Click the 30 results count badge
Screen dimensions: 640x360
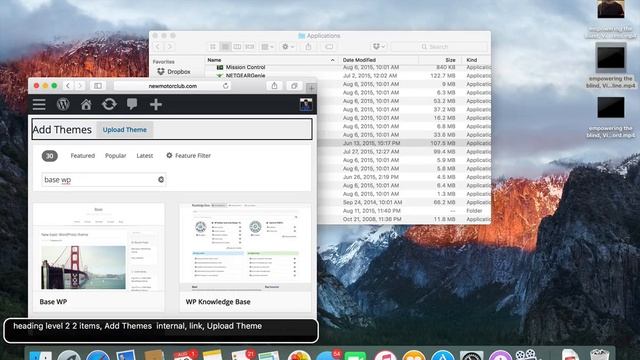point(49,156)
